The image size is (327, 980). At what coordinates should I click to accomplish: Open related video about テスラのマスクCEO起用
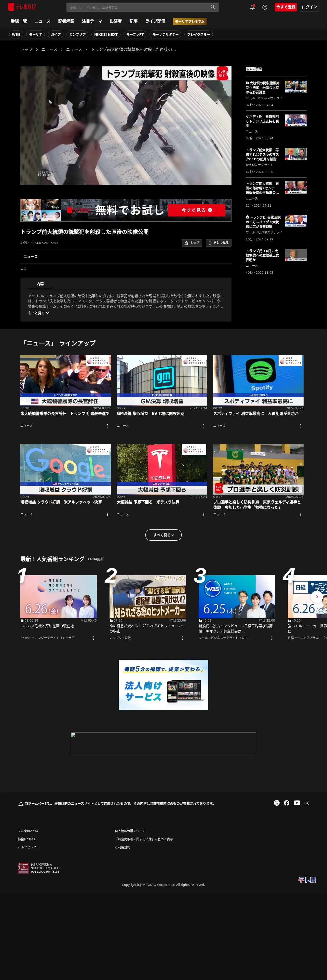[x=276, y=161]
